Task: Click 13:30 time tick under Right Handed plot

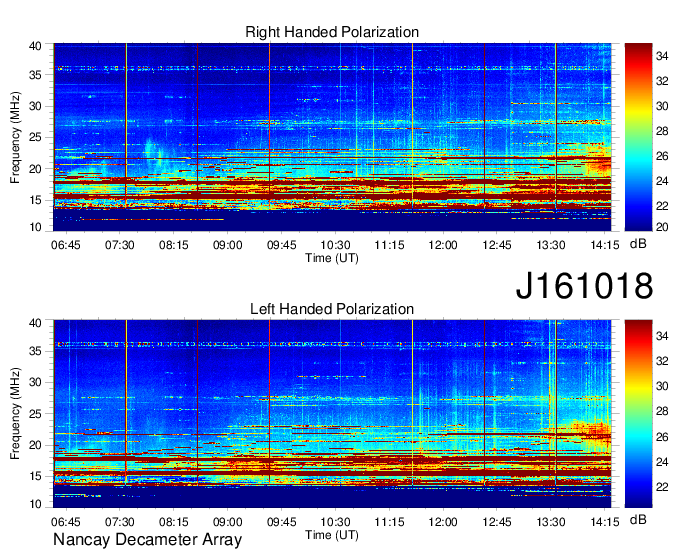Action: pos(551,245)
